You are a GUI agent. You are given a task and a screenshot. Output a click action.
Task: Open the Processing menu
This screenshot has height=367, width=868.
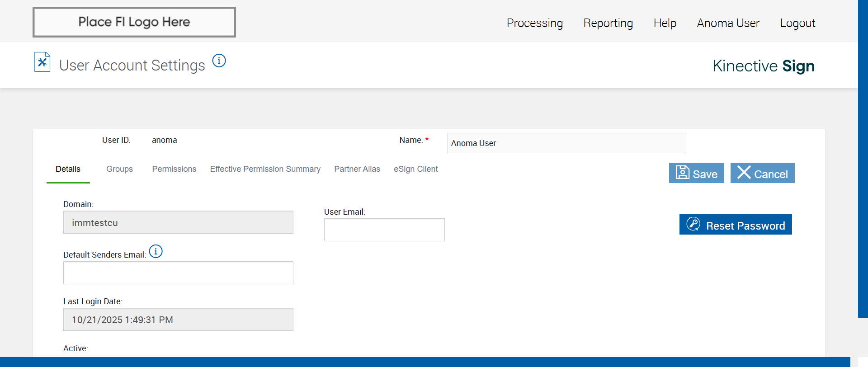[534, 23]
